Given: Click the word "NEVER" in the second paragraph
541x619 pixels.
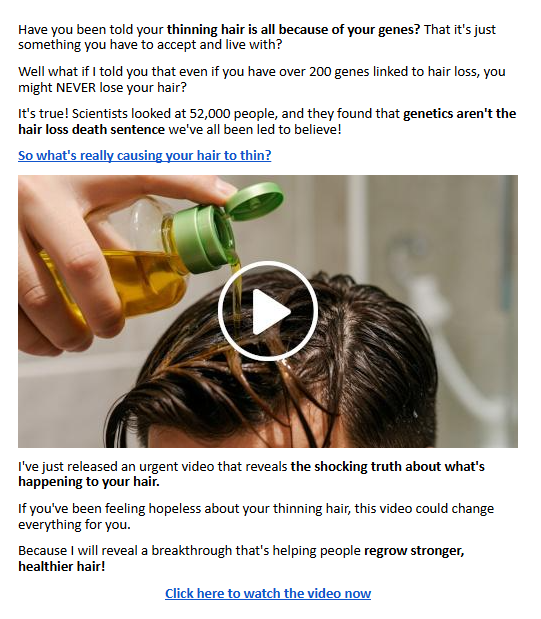Looking at the screenshot, I should (x=76, y=87).
